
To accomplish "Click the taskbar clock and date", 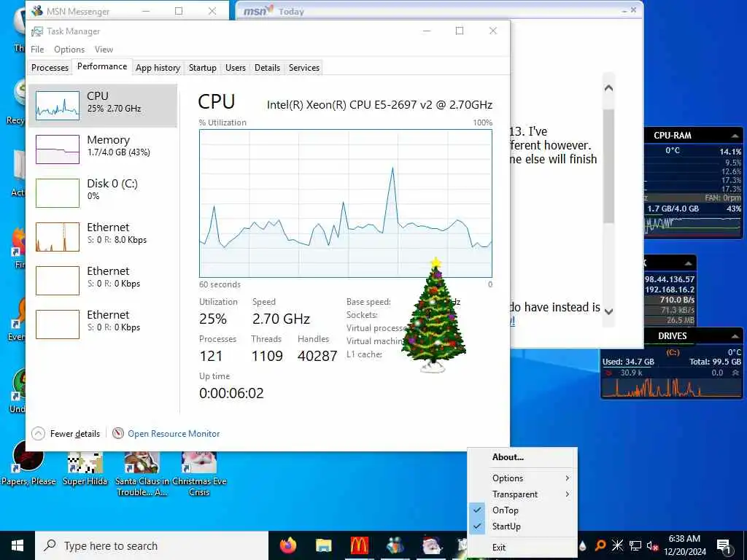I will [x=684, y=545].
